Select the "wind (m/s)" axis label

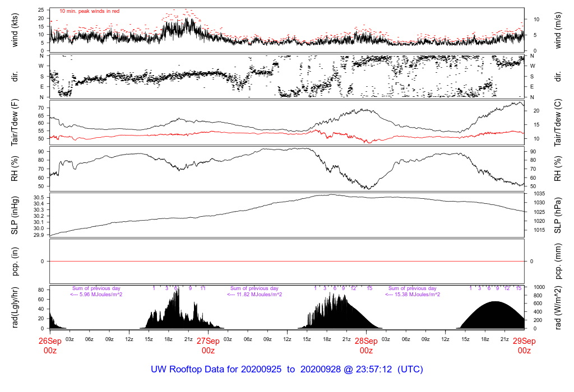pyautogui.click(x=558, y=30)
